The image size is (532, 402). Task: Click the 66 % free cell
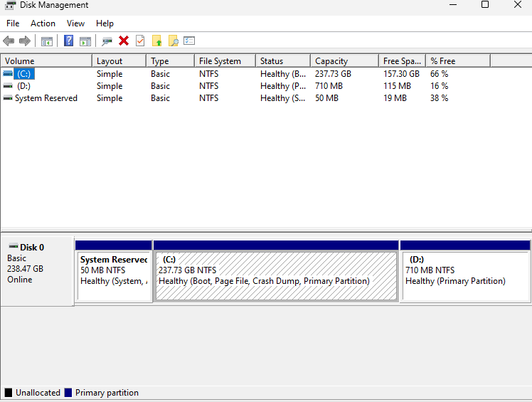pos(439,74)
